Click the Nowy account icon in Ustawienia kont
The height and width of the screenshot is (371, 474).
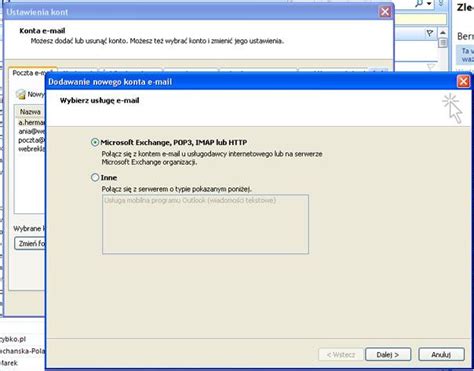[21, 94]
